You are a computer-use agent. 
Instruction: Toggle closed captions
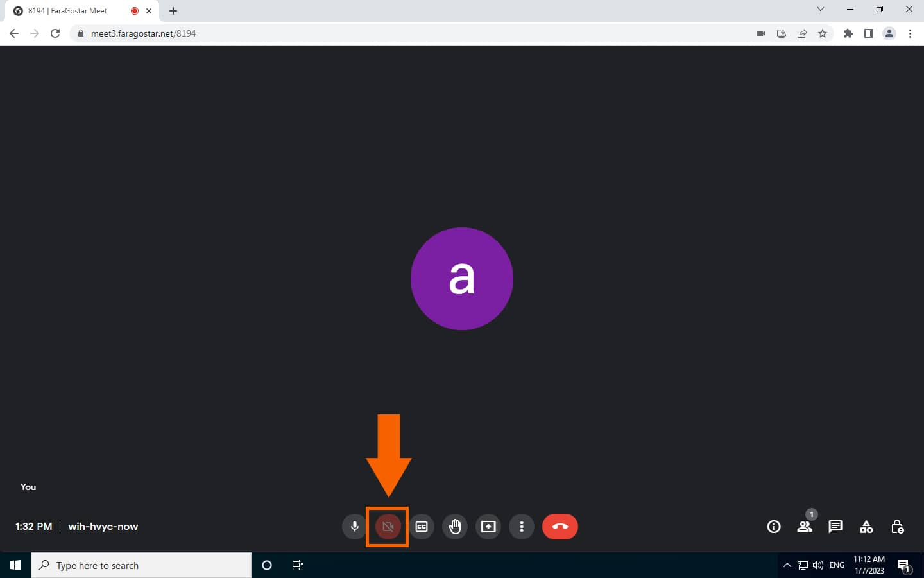(422, 527)
